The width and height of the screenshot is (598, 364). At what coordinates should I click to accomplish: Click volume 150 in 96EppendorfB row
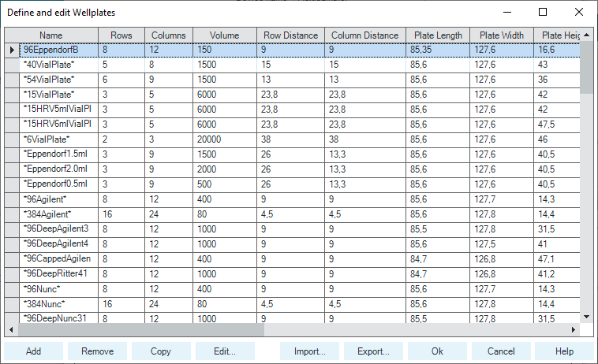pyautogui.click(x=225, y=50)
